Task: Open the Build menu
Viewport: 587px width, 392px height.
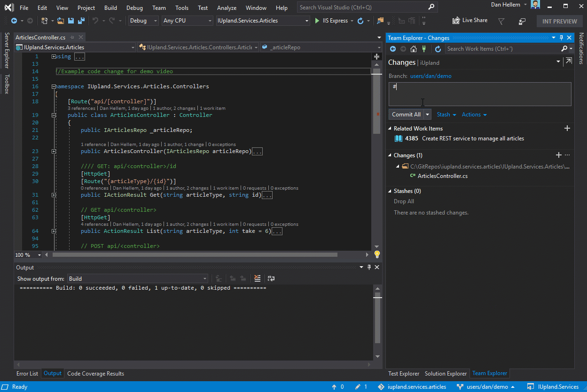Action: coord(111,8)
